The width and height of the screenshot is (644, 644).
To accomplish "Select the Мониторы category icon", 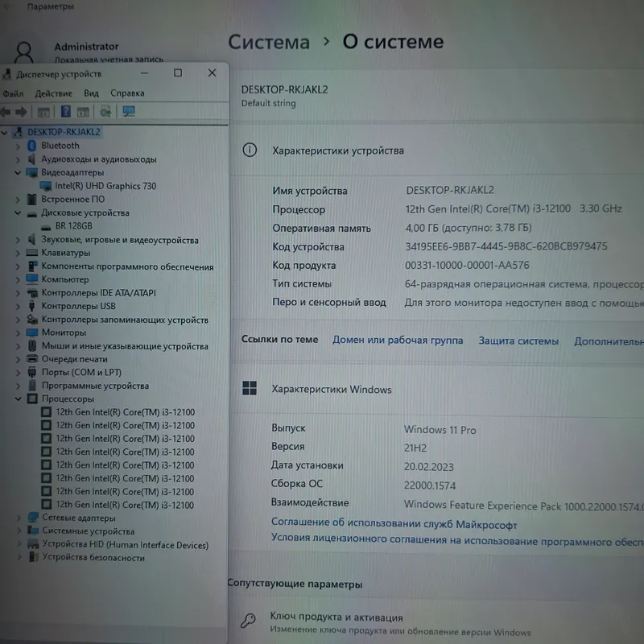I will tap(32, 332).
